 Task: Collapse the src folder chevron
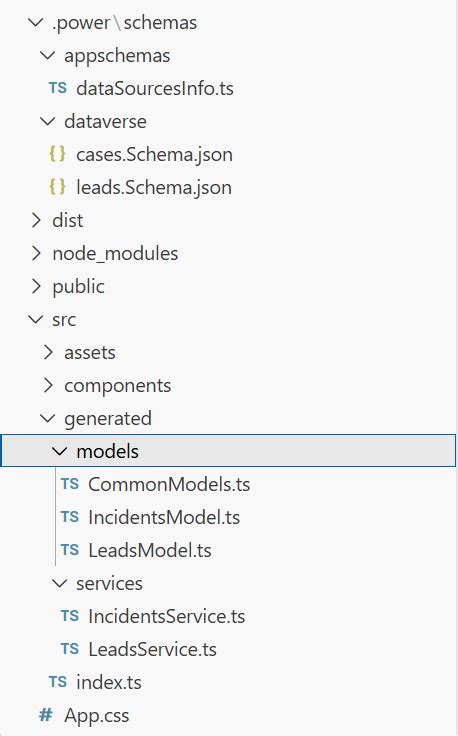[36, 319]
